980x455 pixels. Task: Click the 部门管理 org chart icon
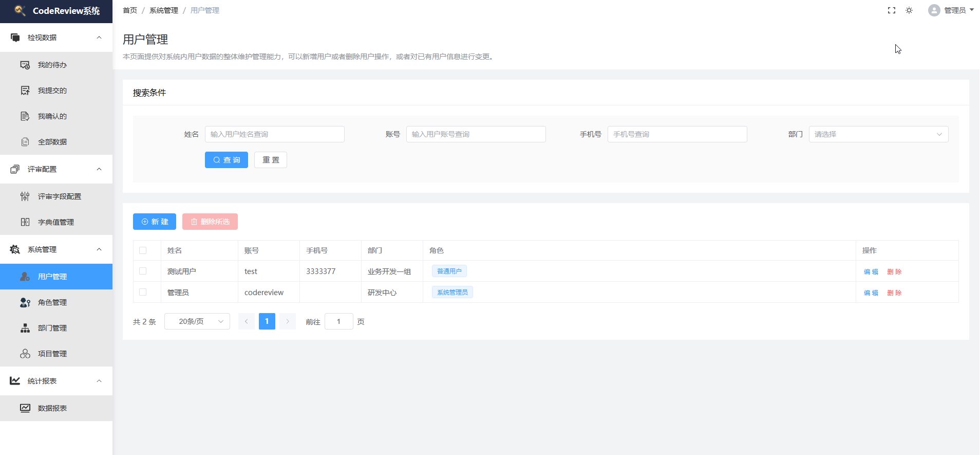coord(25,328)
